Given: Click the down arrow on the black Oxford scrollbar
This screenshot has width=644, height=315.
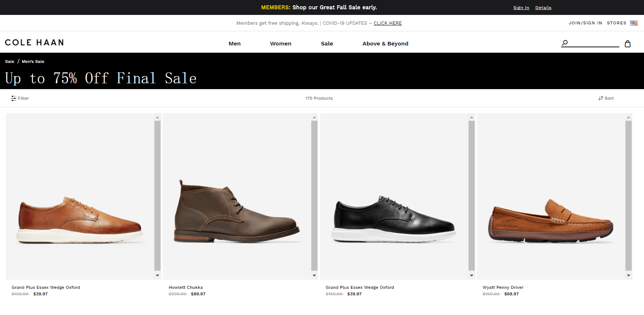Looking at the screenshot, I should click(x=471, y=275).
